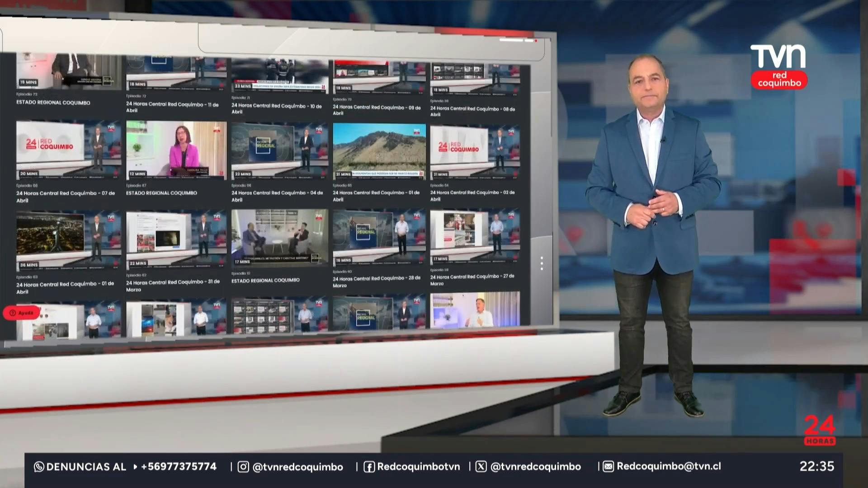Click the 22:35 clock display
The image size is (868, 488).
pos(816,466)
